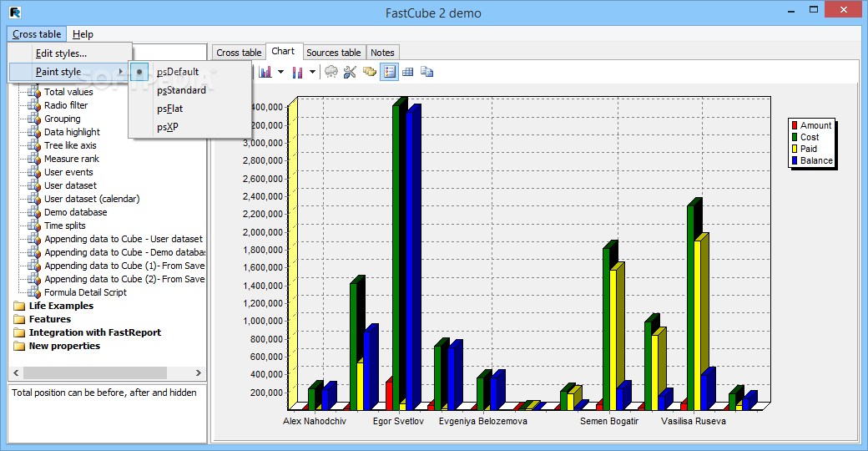Click the User dataset cube icon
This screenshot has width=868, height=451.
(34, 185)
